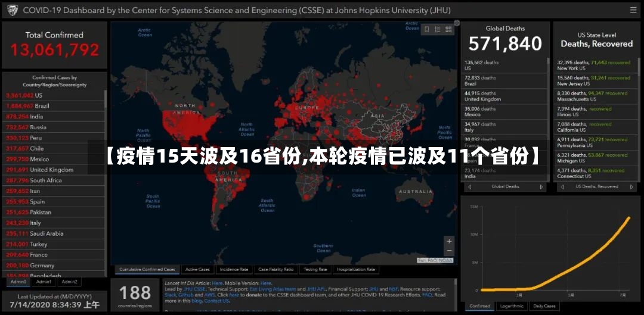
Task: Open map bookmarks icon
Action: [x=427, y=29]
